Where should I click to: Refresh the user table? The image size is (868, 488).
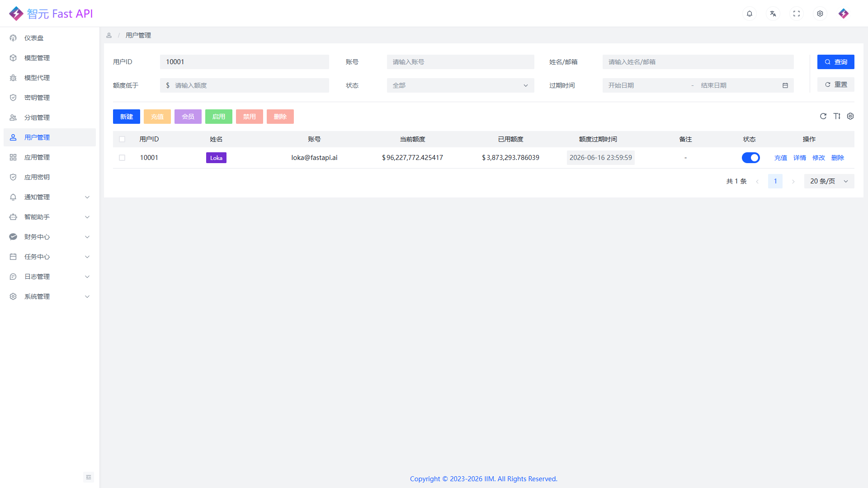pyautogui.click(x=823, y=116)
